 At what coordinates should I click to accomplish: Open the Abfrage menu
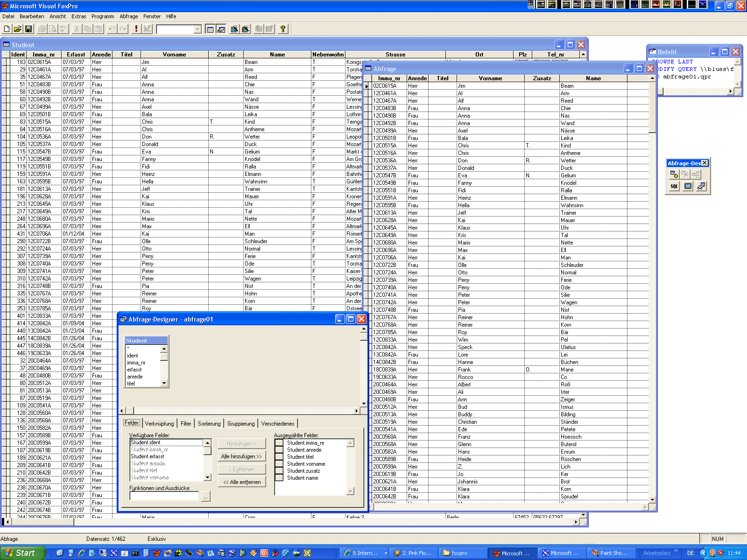[128, 16]
